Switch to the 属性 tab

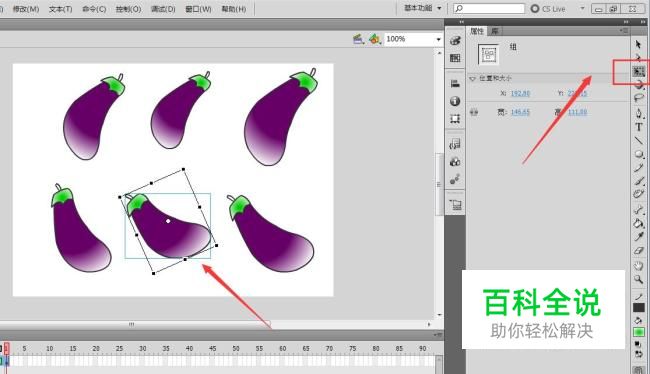(x=477, y=31)
